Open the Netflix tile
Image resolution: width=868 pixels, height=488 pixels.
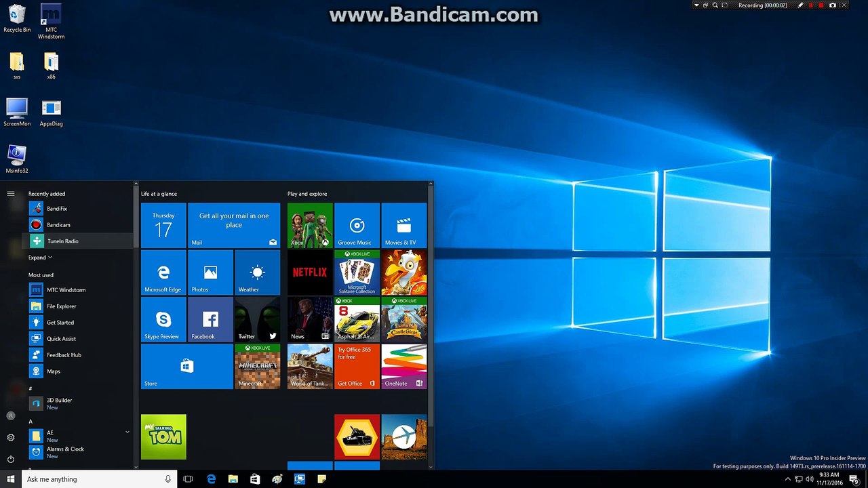pyautogui.click(x=310, y=272)
